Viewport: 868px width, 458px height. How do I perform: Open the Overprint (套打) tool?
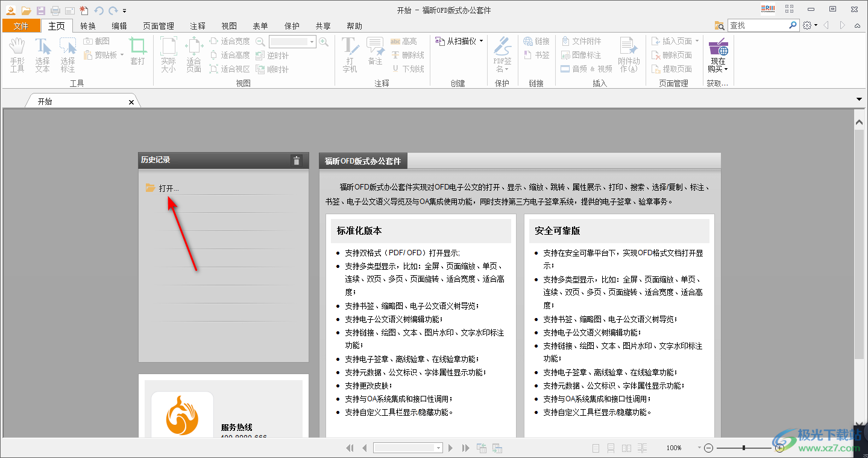pos(138,51)
